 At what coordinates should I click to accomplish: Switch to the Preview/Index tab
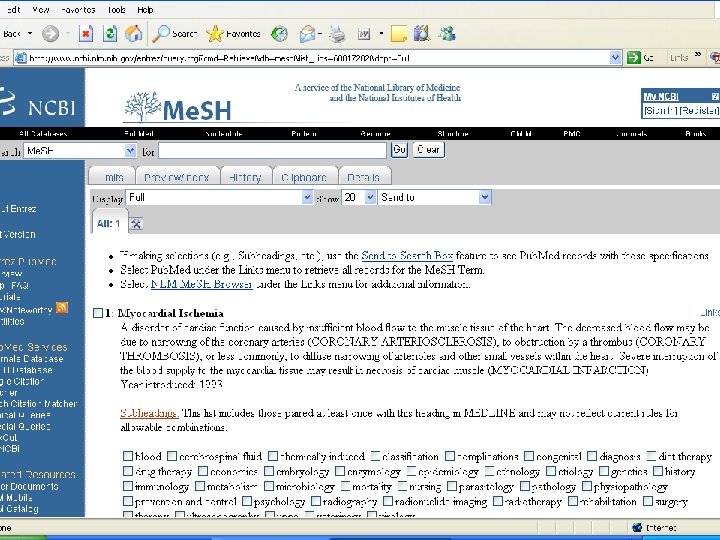pyautogui.click(x=177, y=177)
